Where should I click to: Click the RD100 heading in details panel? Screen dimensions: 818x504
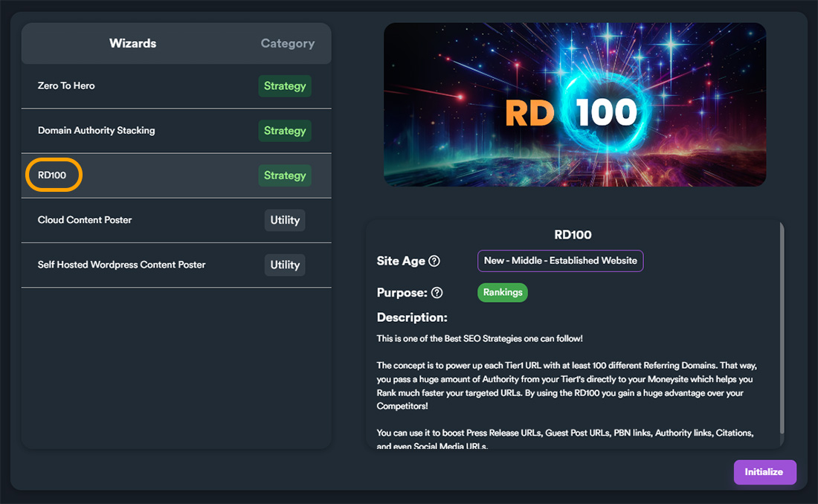[573, 235]
